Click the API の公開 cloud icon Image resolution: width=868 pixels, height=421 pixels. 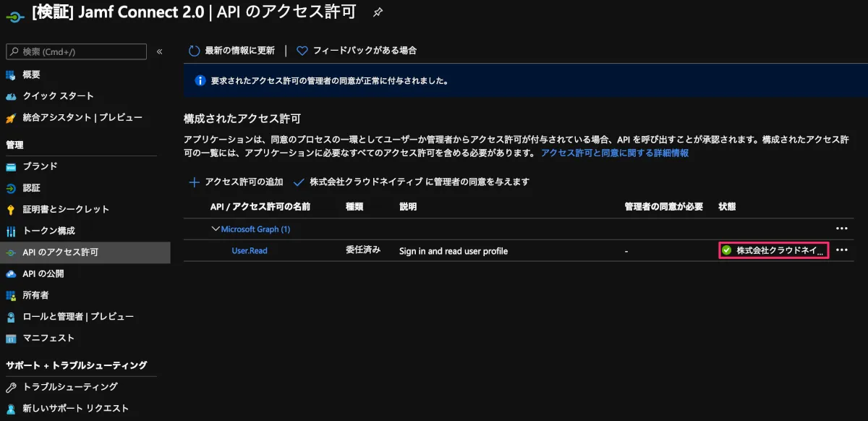[11, 274]
